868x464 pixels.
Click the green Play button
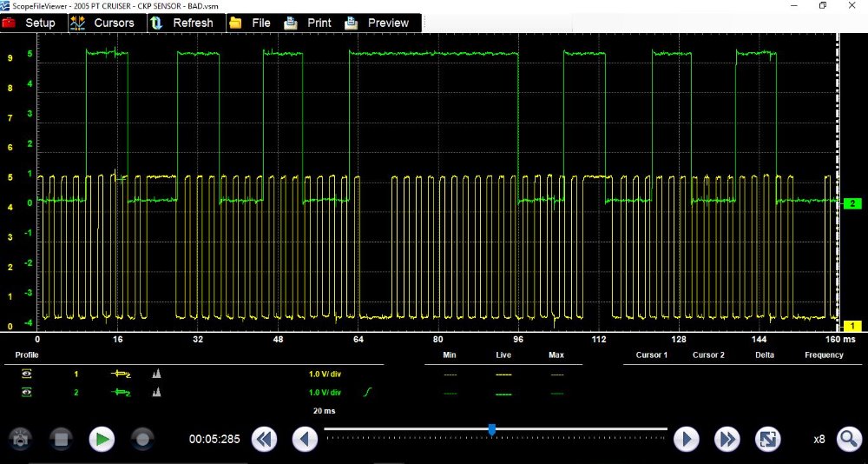click(102, 439)
